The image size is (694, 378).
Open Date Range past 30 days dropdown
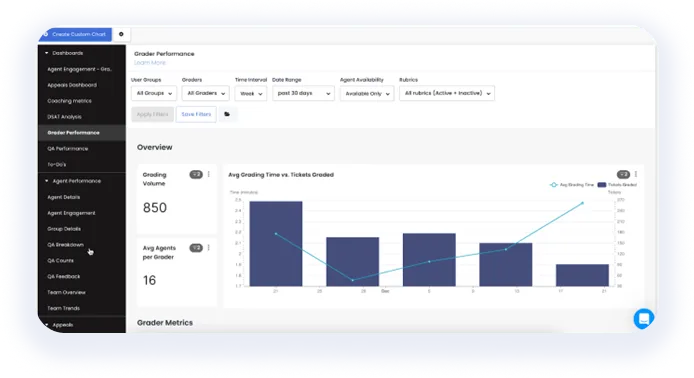tap(303, 93)
